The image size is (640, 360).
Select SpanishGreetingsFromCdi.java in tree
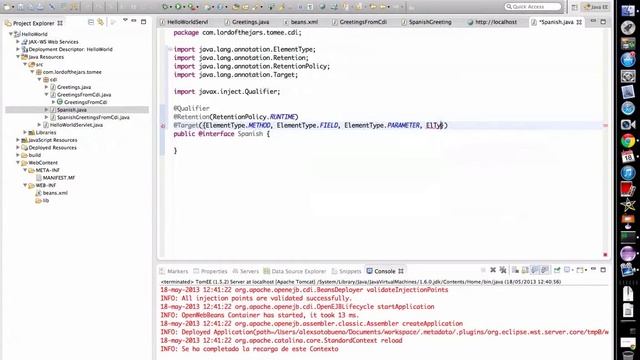click(x=93, y=117)
